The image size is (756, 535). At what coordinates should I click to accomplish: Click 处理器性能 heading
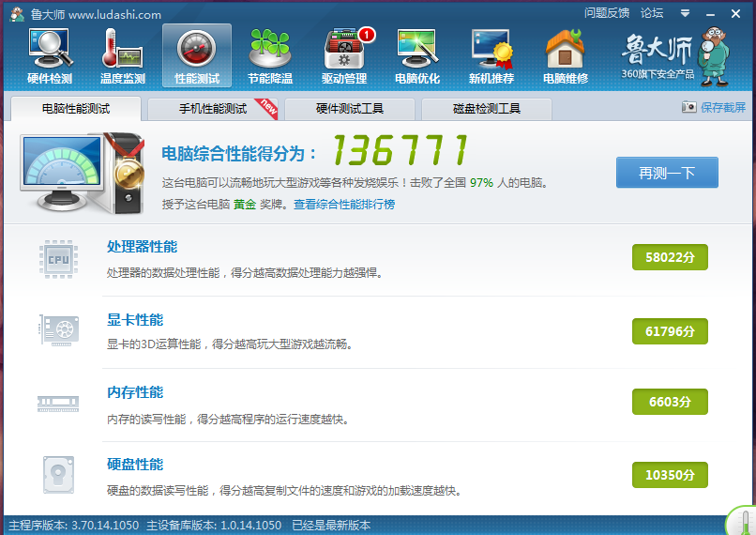(x=143, y=247)
